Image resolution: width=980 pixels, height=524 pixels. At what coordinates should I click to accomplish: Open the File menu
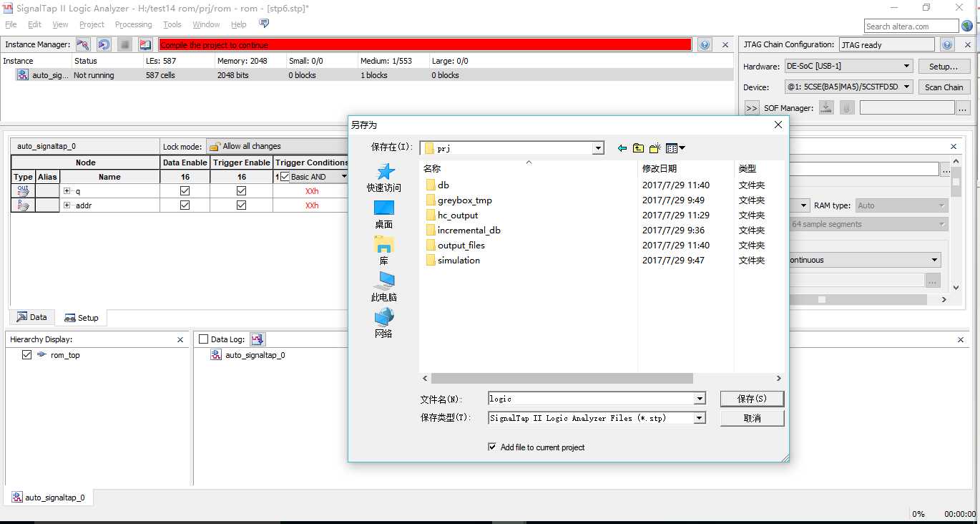[11, 24]
